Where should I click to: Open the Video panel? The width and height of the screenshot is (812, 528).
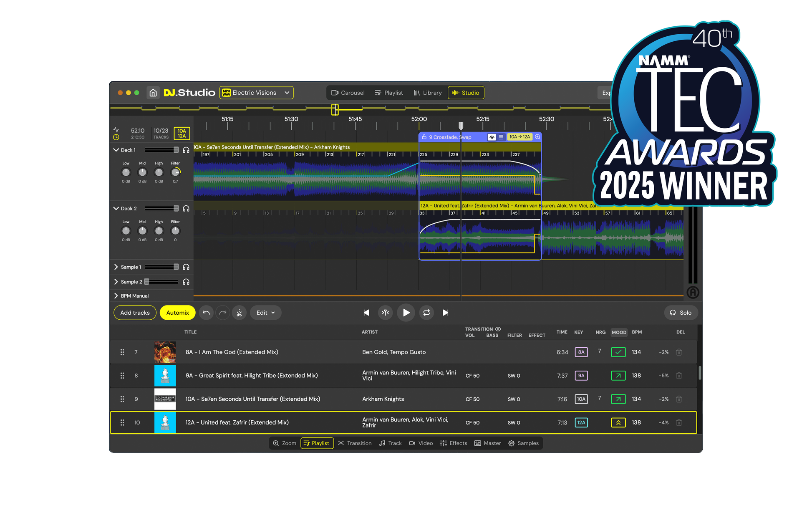click(421, 443)
